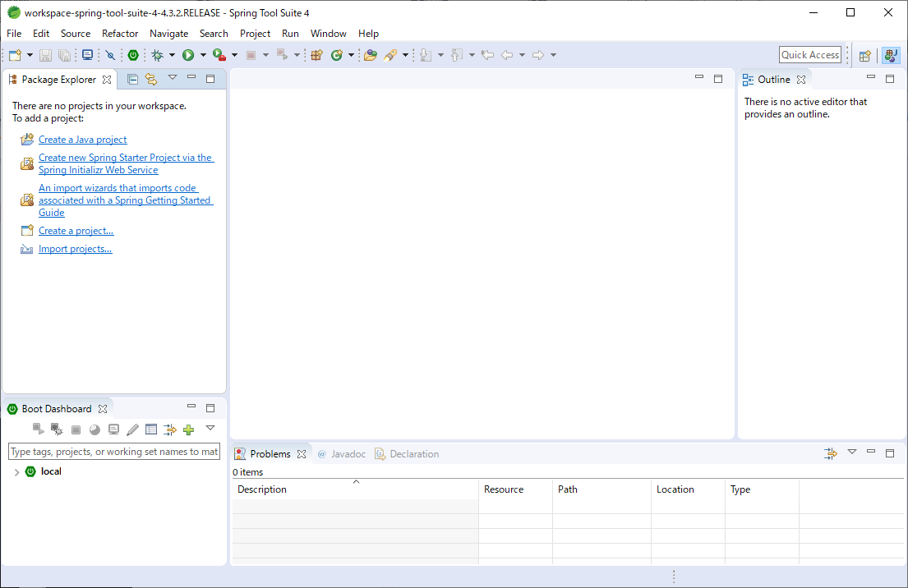This screenshot has width=908, height=588.
Task: Click the Boot Dashboard pencil edit icon
Action: [x=132, y=430]
